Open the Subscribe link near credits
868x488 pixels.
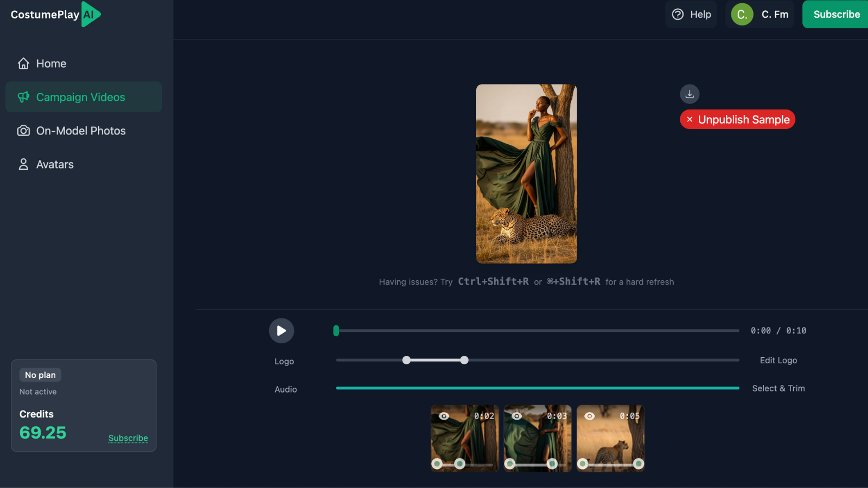[x=128, y=438]
